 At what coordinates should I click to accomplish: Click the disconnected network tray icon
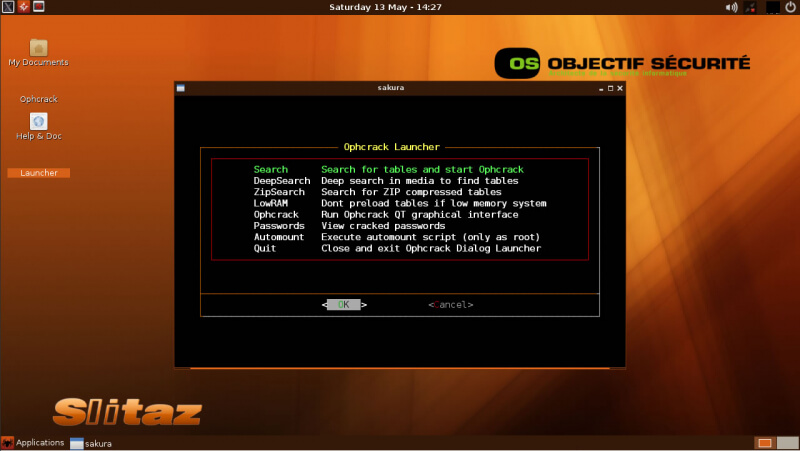click(750, 7)
